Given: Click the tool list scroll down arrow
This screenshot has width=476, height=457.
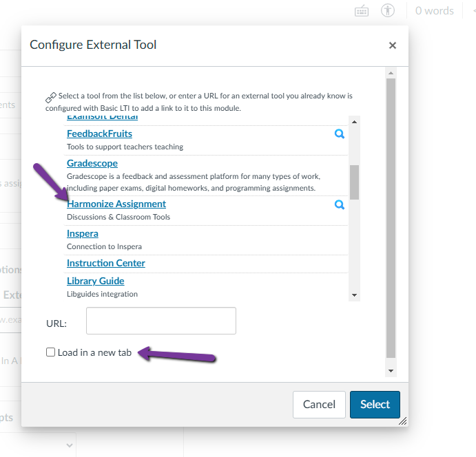Looking at the screenshot, I should [355, 295].
